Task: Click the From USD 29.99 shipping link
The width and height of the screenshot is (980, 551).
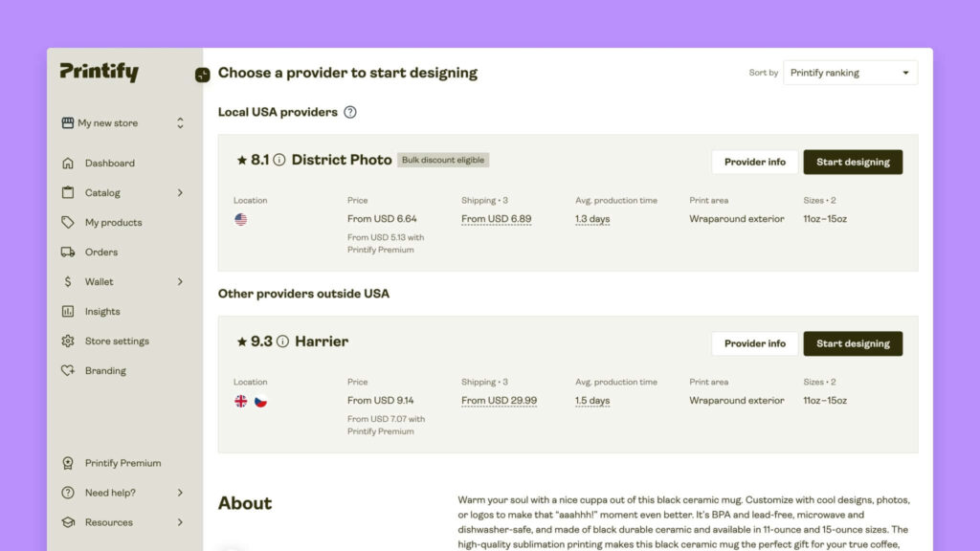Action: point(499,401)
